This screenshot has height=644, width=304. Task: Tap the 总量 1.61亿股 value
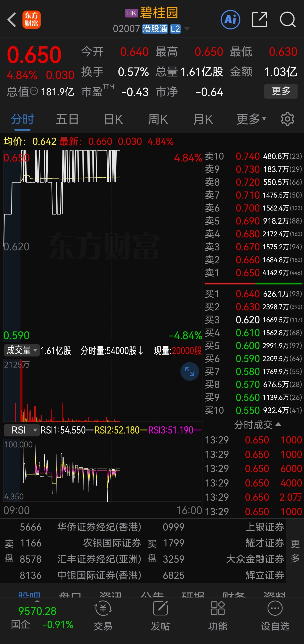pyautogui.click(x=202, y=72)
